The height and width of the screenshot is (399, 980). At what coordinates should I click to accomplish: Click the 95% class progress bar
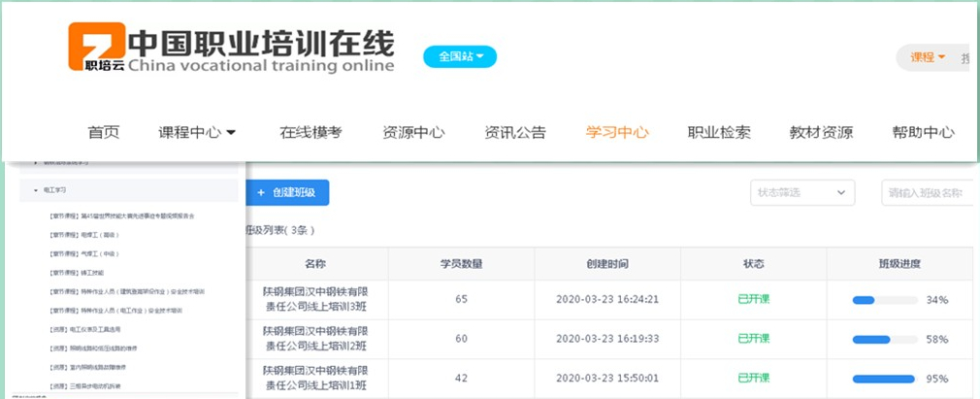(x=882, y=379)
